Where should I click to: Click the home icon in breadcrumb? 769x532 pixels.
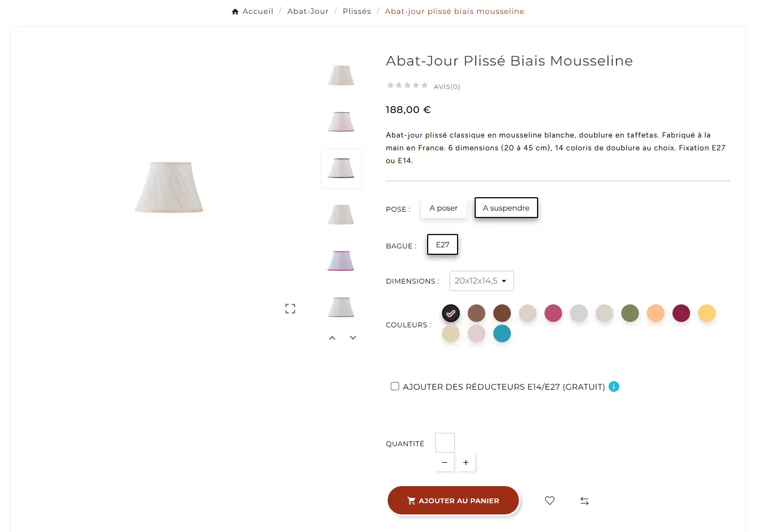tap(235, 12)
